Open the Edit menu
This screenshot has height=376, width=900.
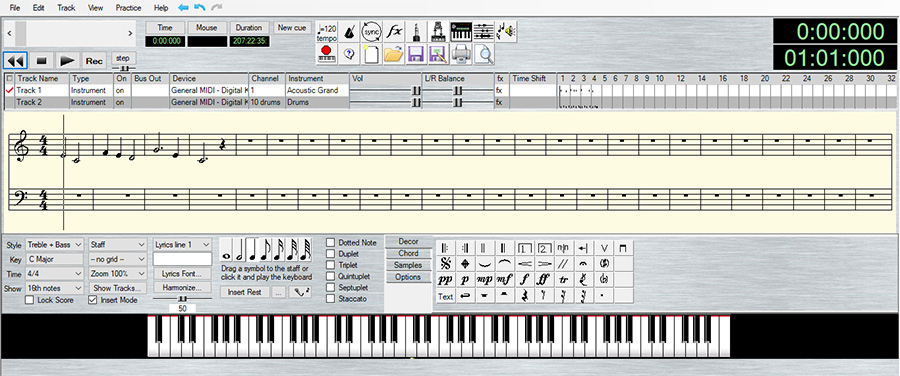coord(38,8)
